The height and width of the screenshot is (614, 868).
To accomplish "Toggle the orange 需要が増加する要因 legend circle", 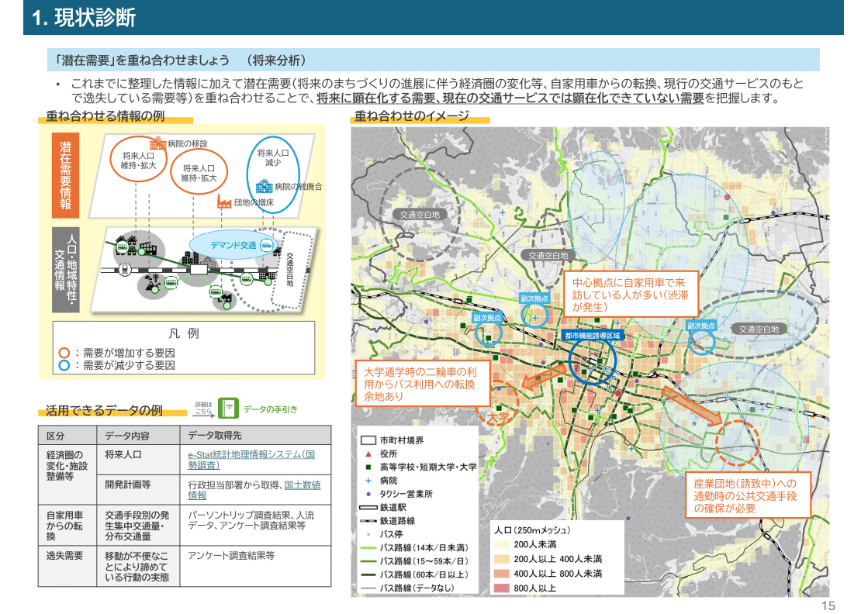I will pyautogui.click(x=65, y=352).
